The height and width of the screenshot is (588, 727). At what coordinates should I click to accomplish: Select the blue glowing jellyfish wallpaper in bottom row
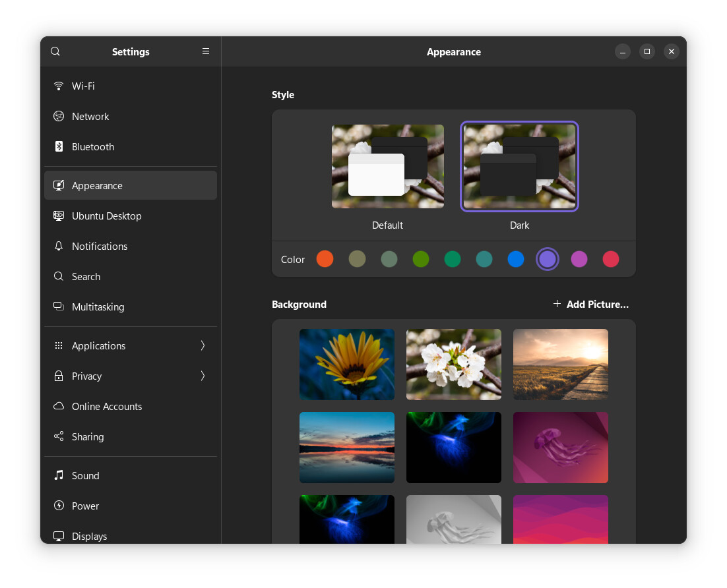[347, 519]
